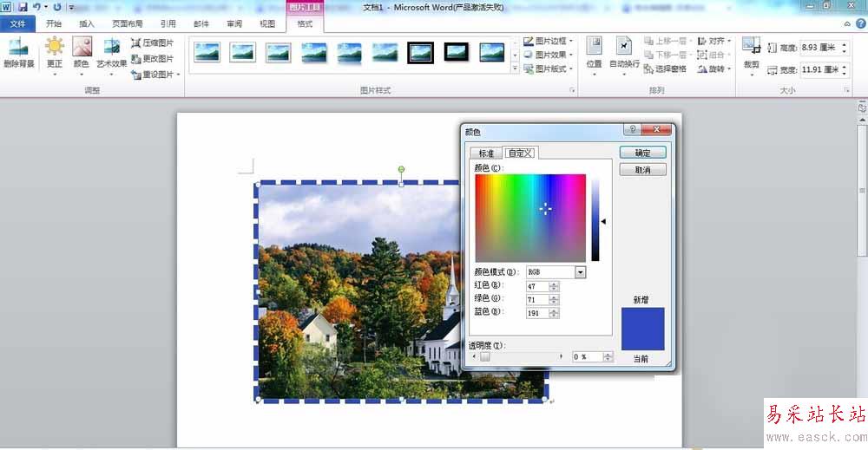Image resolution: width=868 pixels, height=450 pixels.
Task: Open the Corrections (更正) tool
Action: click(x=54, y=54)
